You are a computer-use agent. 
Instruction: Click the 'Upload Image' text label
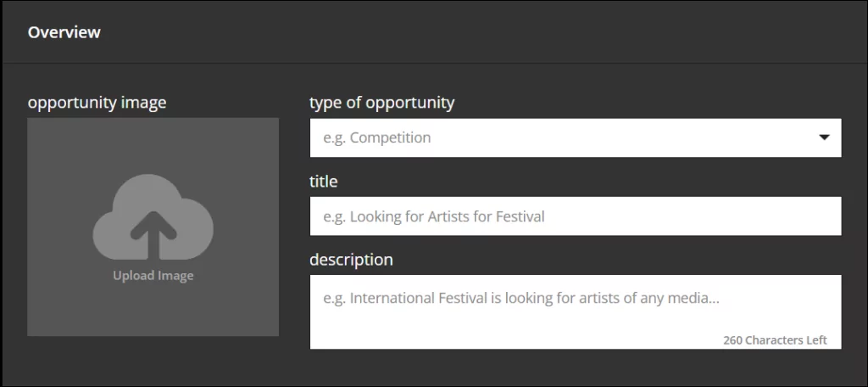153,275
